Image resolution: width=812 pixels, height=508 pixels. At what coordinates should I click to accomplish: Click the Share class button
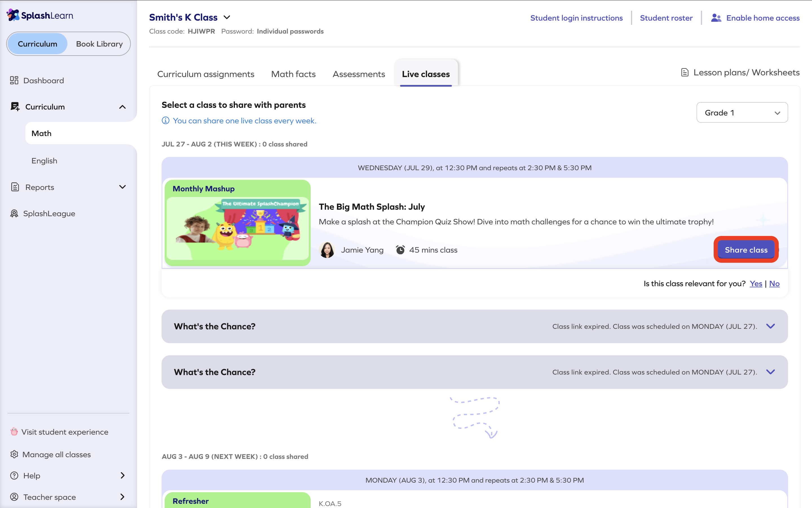pyautogui.click(x=746, y=250)
